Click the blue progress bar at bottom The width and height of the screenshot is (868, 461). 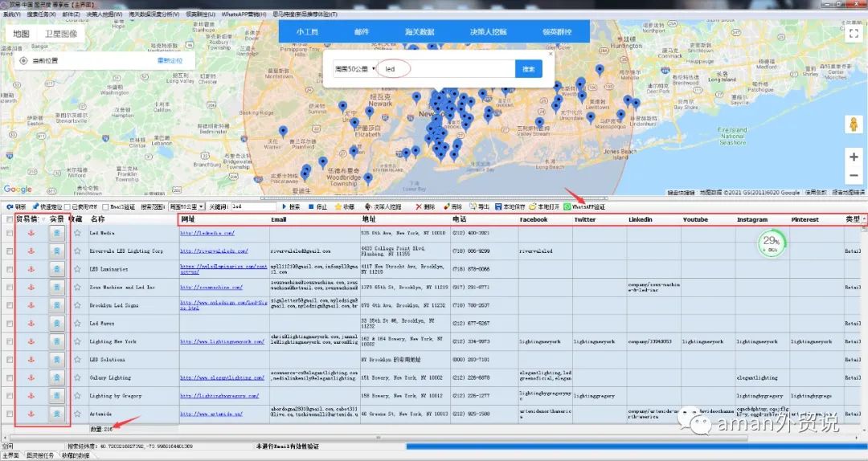point(637,446)
